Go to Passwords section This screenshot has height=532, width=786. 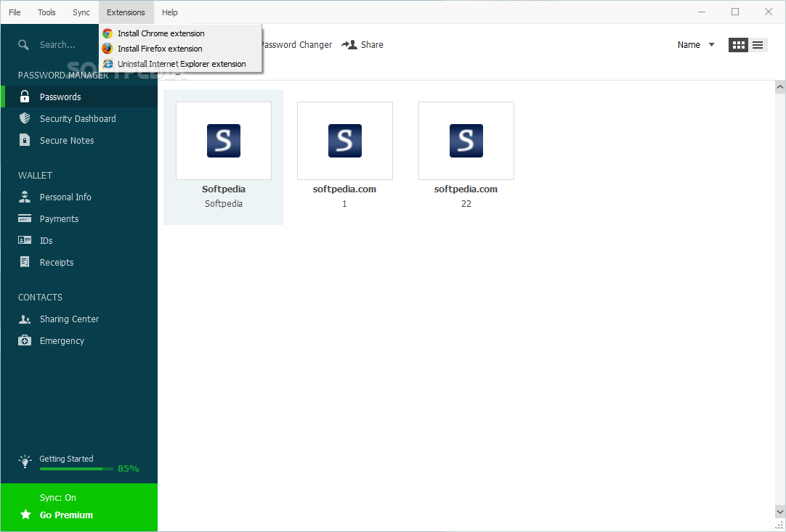tap(79, 97)
